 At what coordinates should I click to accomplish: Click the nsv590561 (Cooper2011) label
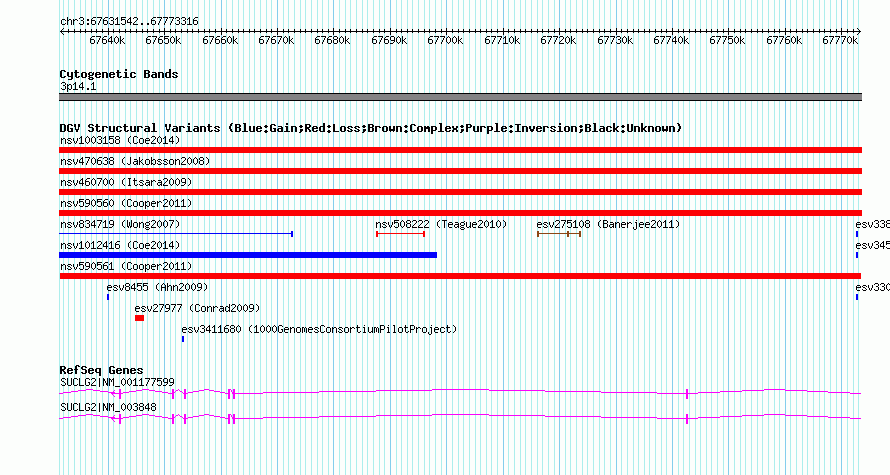[126, 266]
